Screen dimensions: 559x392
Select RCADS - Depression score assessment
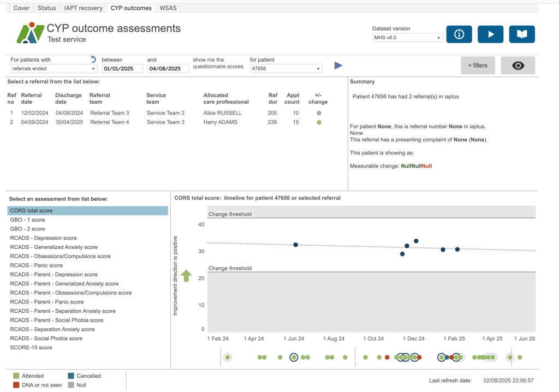(43, 238)
